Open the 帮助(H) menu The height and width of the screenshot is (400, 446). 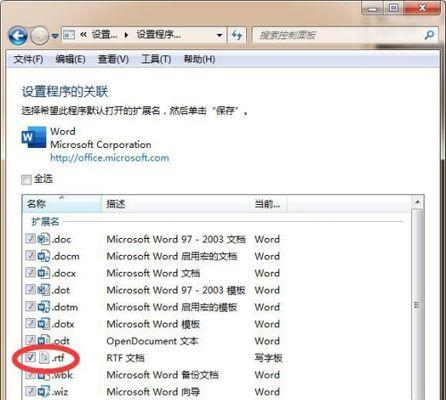pos(199,59)
